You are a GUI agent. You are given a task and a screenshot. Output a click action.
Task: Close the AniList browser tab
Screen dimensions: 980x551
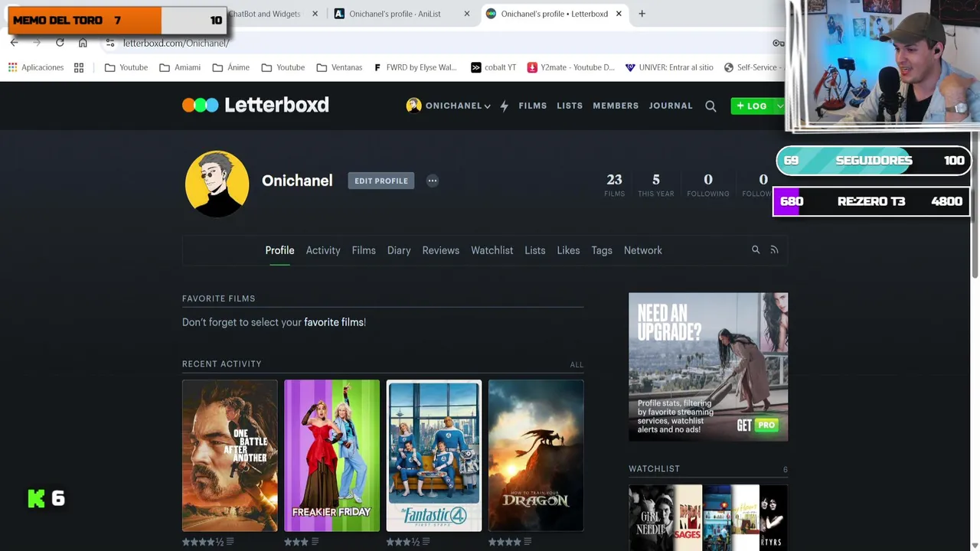pyautogui.click(x=466, y=14)
